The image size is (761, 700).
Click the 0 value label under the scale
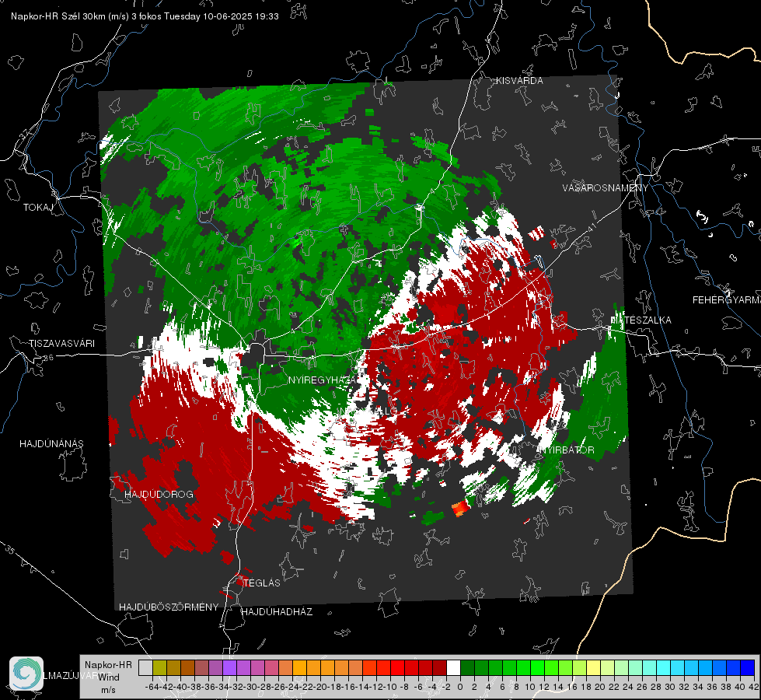[x=460, y=687]
